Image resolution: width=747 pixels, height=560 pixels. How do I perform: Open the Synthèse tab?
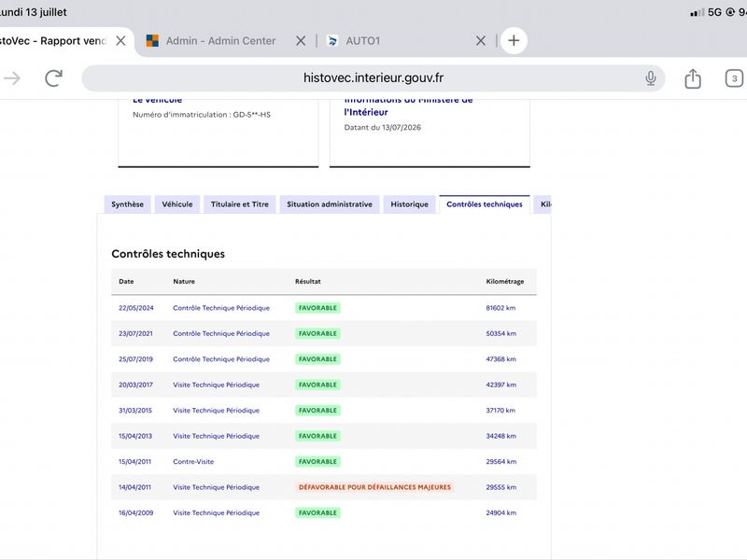(x=127, y=204)
